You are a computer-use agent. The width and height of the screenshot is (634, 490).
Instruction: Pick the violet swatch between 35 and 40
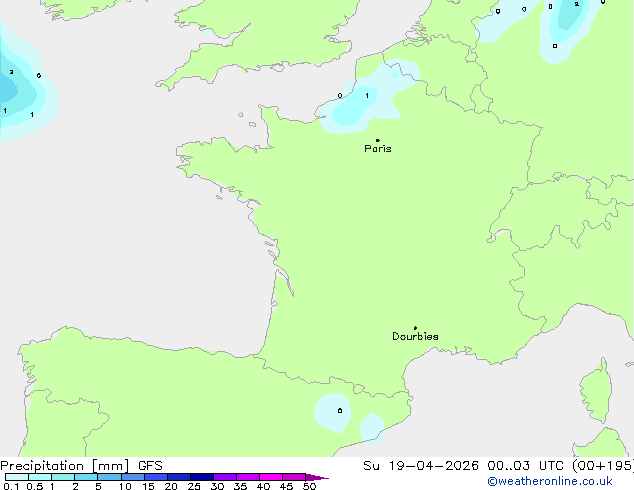pos(248,477)
